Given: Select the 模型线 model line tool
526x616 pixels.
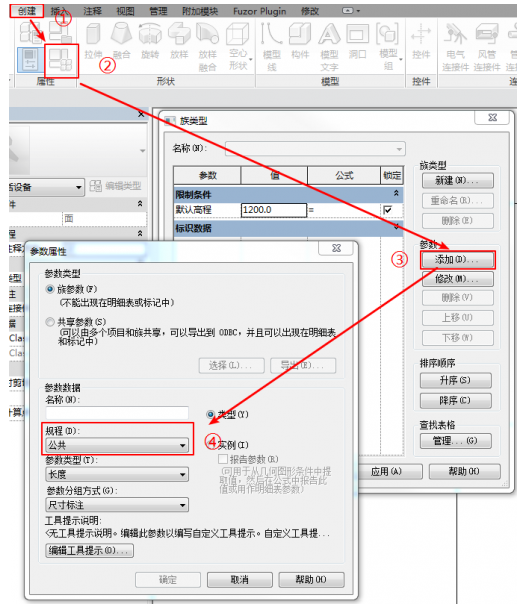Looking at the screenshot, I should point(272,47).
